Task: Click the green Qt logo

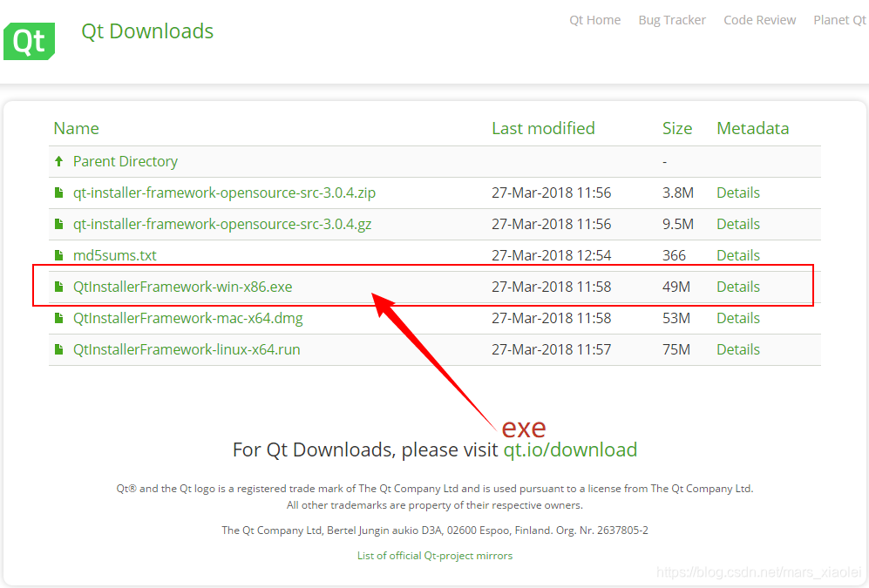Action: pos(30,42)
